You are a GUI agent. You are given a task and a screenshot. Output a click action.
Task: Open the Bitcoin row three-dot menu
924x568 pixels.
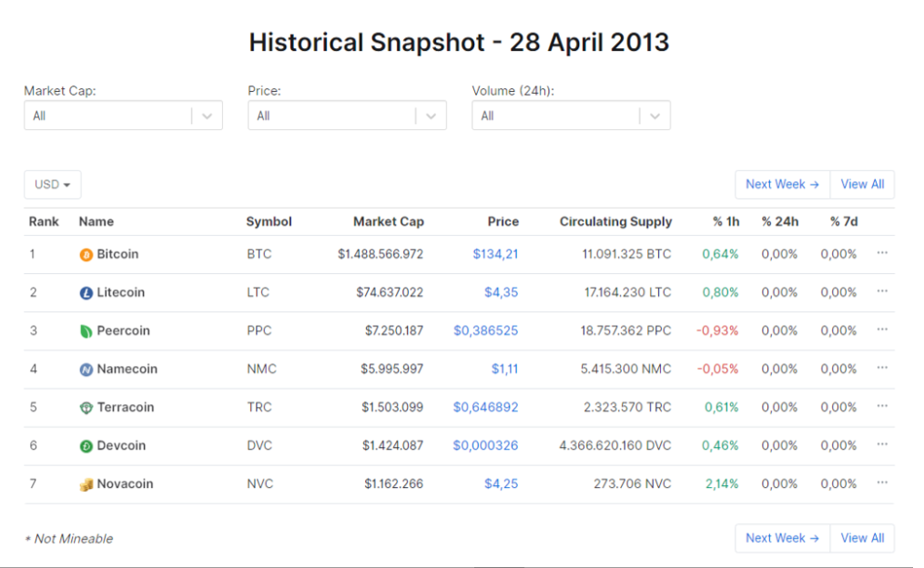(x=881, y=253)
